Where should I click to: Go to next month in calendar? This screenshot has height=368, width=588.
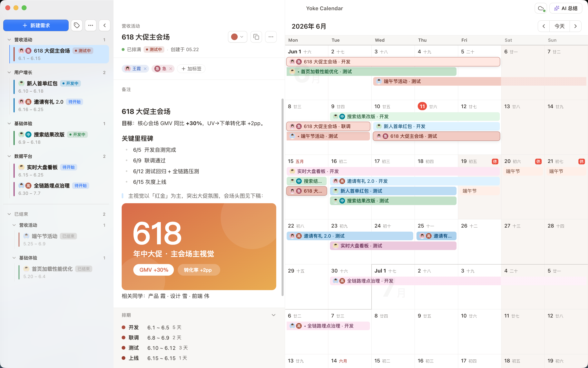(x=575, y=26)
